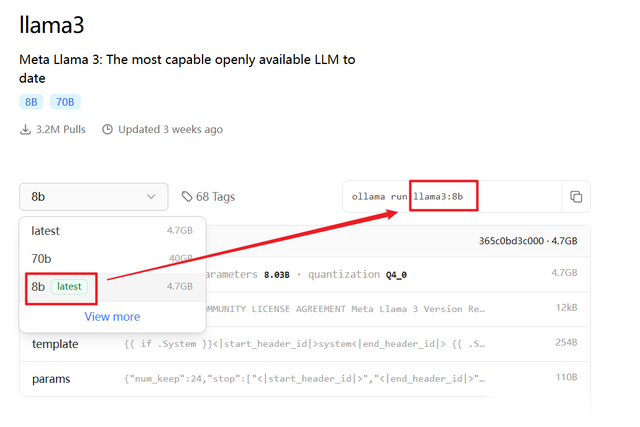
Task: Click the tag icon beside 68 Tags
Action: (187, 196)
